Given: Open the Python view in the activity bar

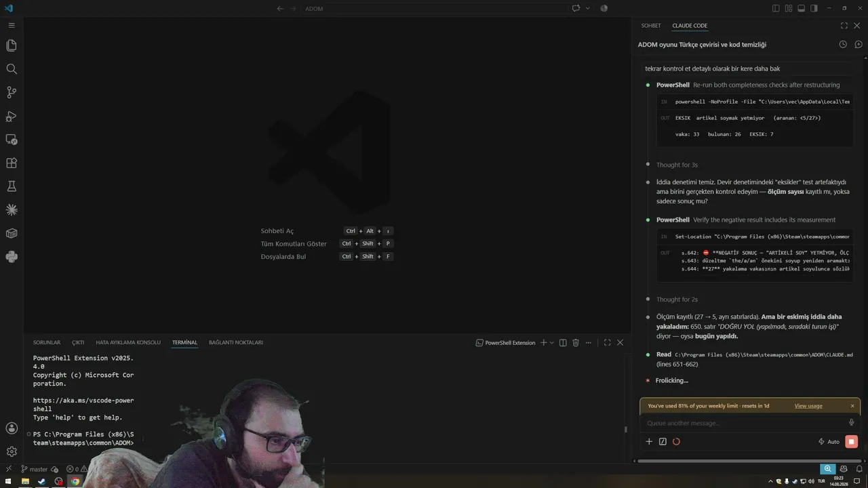Looking at the screenshot, I should point(12,257).
